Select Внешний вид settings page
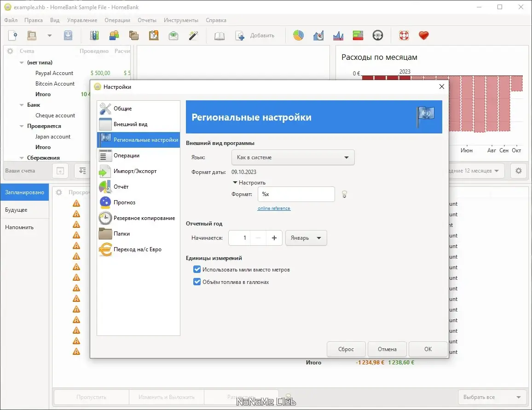Viewport: 532px width, 410px height. click(x=139, y=124)
